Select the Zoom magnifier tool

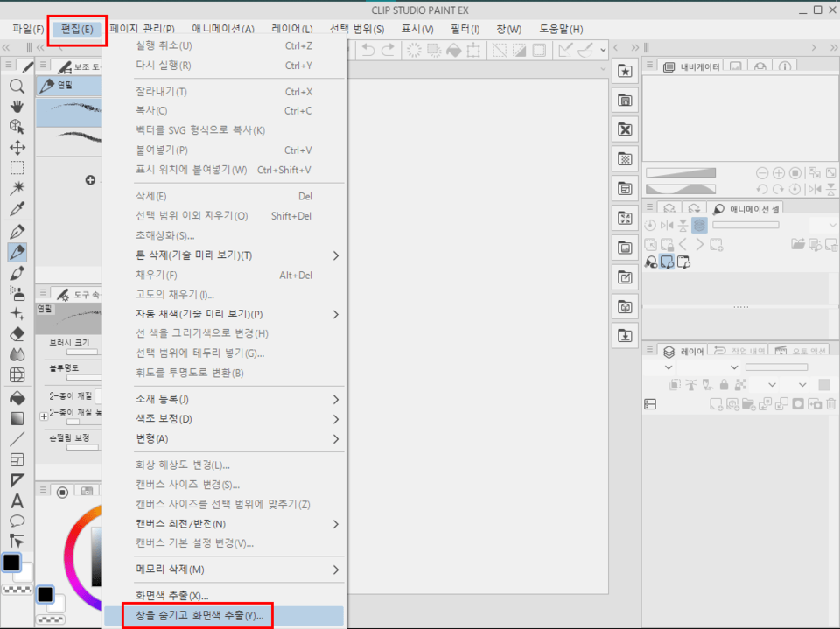(x=17, y=86)
